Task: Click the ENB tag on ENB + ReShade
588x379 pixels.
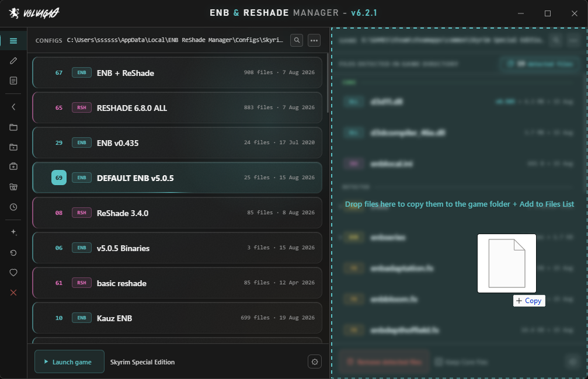Action: coord(82,73)
